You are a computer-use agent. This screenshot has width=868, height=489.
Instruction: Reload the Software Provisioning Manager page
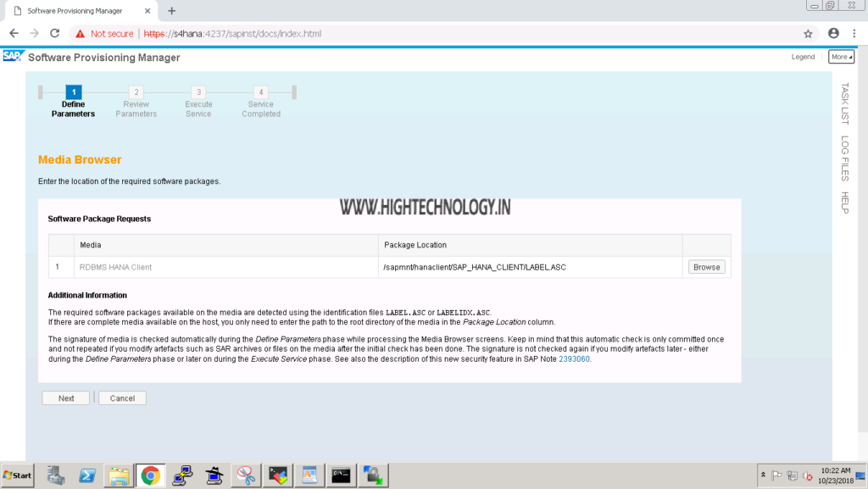click(x=55, y=34)
